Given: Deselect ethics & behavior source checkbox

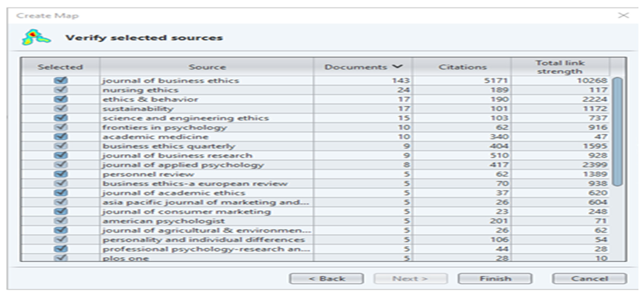Looking at the screenshot, I should coord(61,99).
